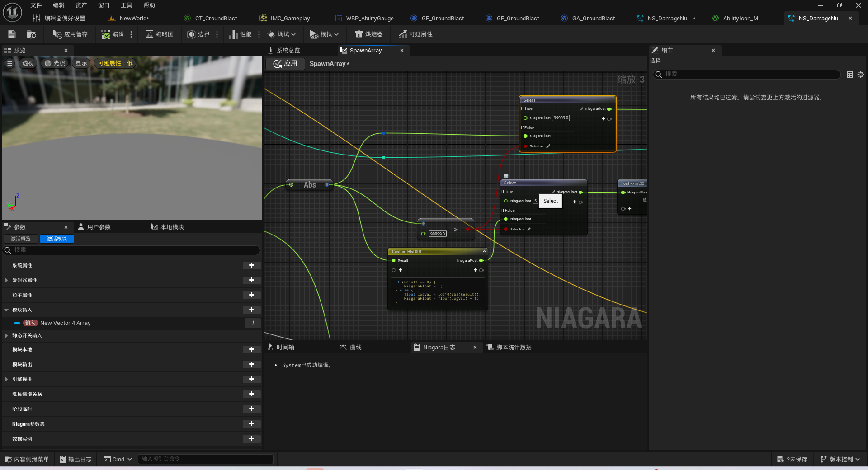This screenshot has width=868, height=470.
Task: Toggle the Lit lighting view mode
Action: click(x=55, y=63)
